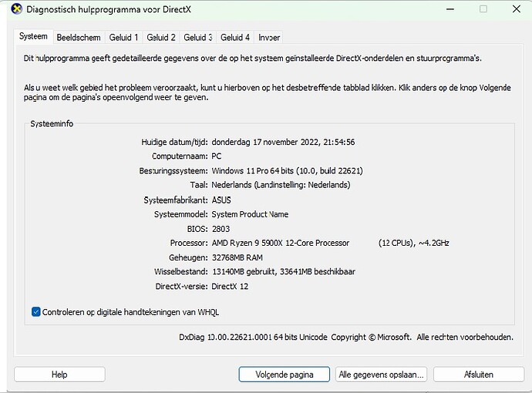
Task: Click the Computernaam value PC
Action: (x=217, y=156)
